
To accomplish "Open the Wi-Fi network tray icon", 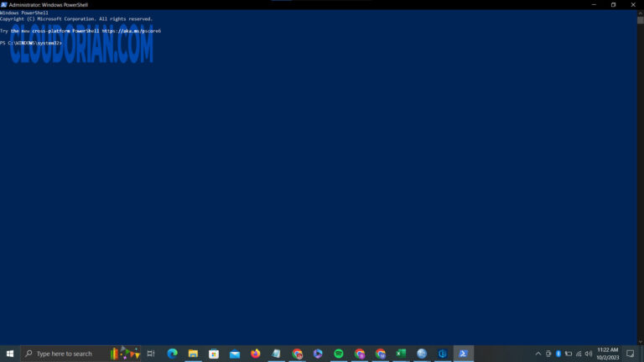I will [x=579, y=354].
